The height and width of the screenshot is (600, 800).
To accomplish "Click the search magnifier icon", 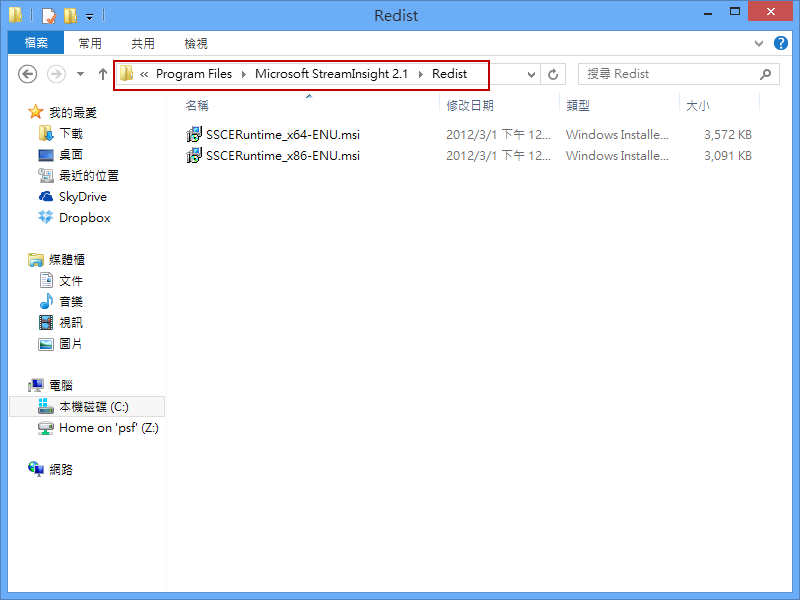I will pyautogui.click(x=765, y=74).
